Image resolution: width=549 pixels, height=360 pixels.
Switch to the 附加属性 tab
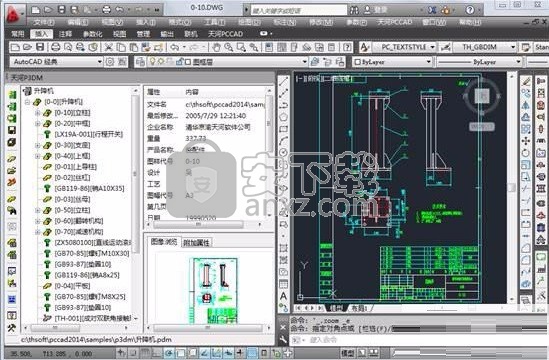(196, 243)
